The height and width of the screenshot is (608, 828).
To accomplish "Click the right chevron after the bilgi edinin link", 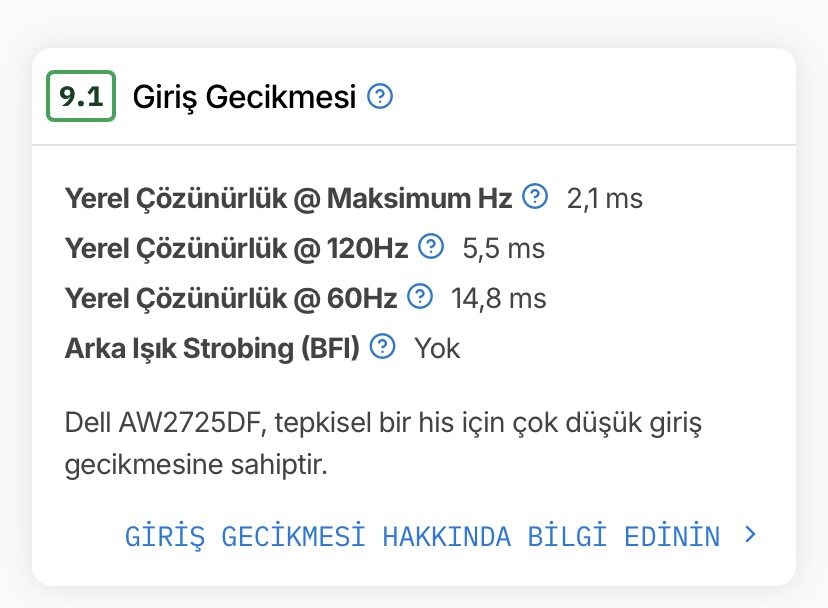I will pyautogui.click(x=751, y=535).
